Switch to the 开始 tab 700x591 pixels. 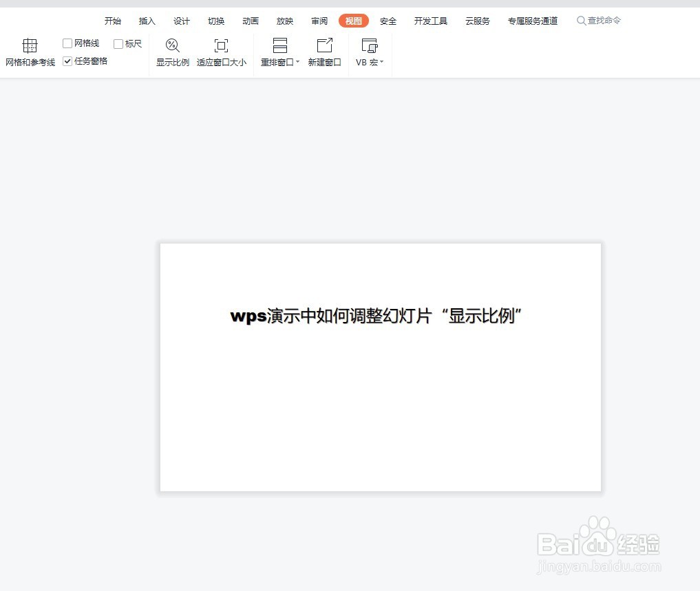tap(112, 21)
